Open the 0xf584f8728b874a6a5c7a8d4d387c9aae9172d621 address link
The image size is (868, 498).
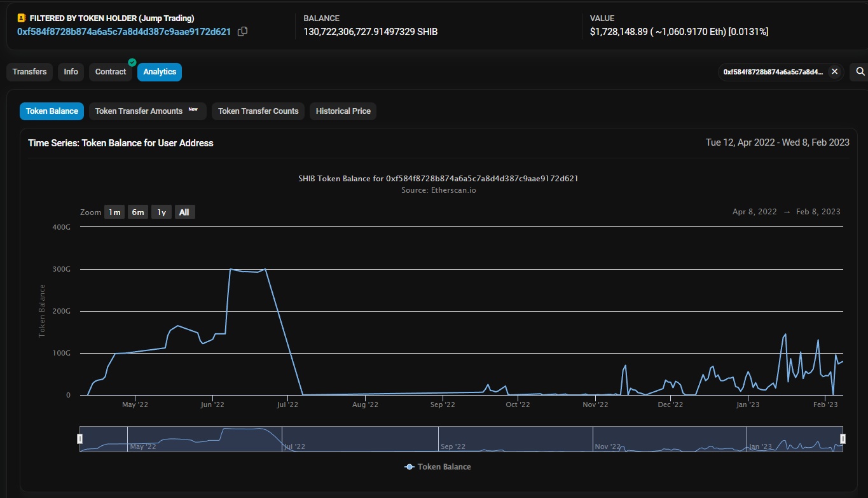click(x=124, y=31)
